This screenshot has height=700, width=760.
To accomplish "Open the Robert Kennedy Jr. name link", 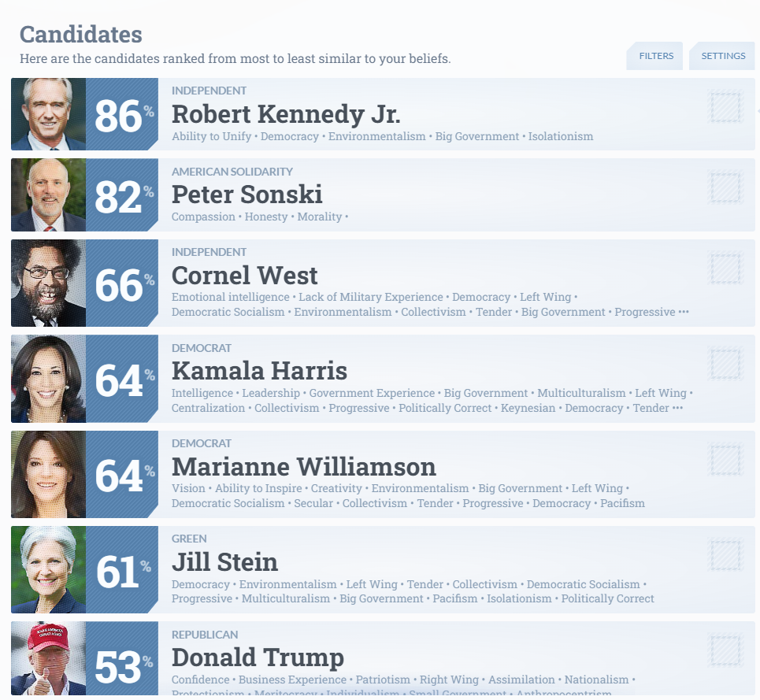I will [x=286, y=114].
